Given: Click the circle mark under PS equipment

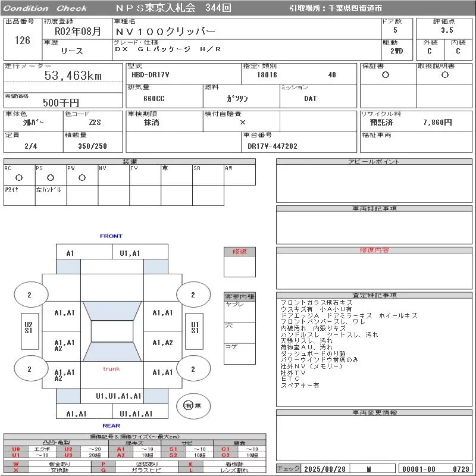Looking at the screenshot, I should coord(51,177).
